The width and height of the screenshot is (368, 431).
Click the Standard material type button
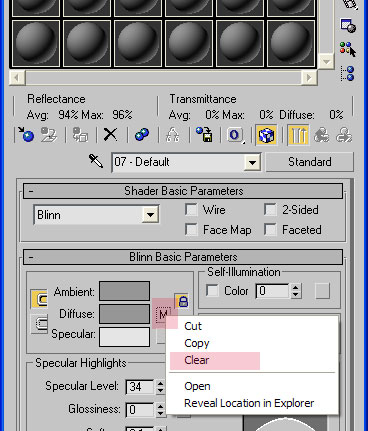(309, 162)
